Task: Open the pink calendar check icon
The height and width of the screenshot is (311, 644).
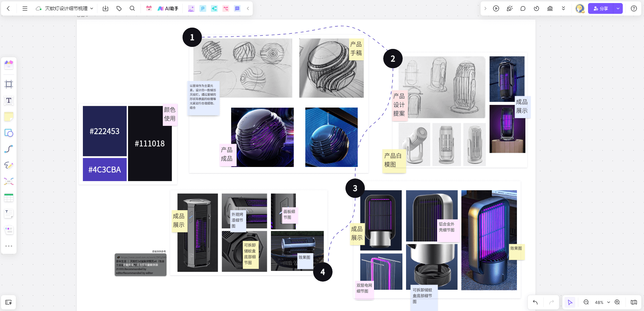Action: coord(149,8)
